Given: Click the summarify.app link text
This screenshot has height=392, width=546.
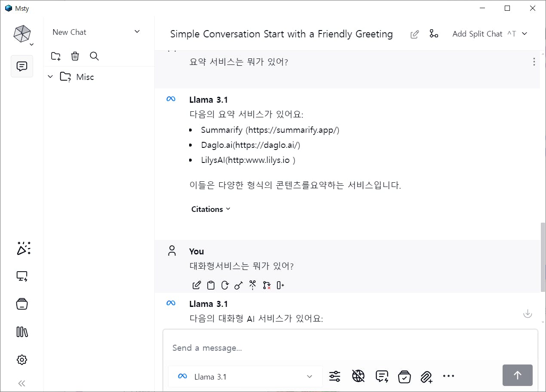Looking at the screenshot, I should 293,130.
